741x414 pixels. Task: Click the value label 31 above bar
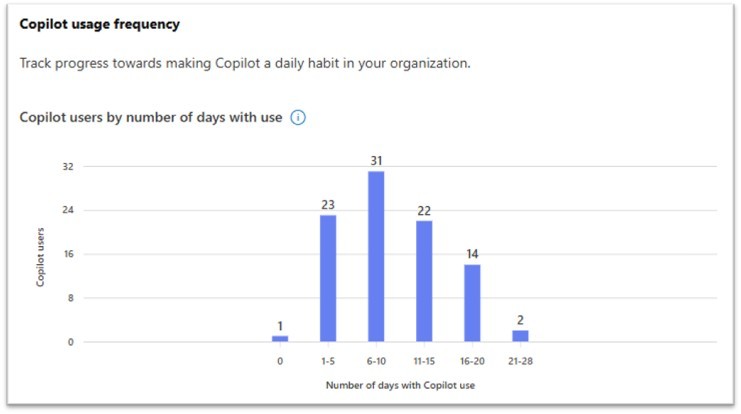376,161
